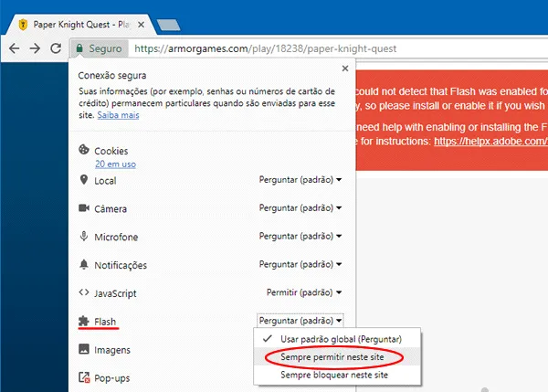Go forward with the browser forward arrow

tap(35, 48)
